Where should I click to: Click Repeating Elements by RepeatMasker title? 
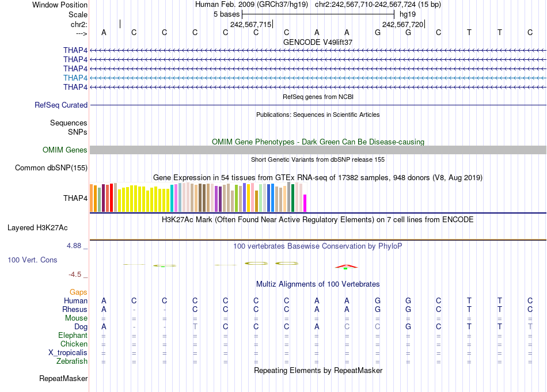tap(318, 370)
